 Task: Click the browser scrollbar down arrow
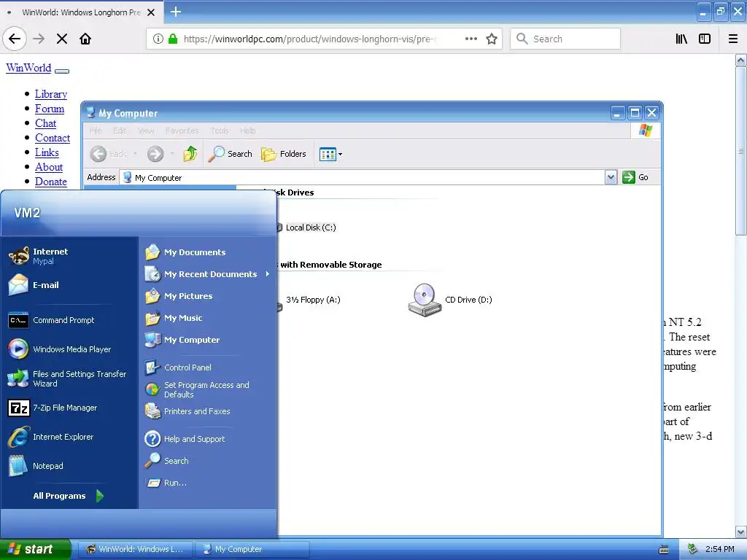coord(741,532)
